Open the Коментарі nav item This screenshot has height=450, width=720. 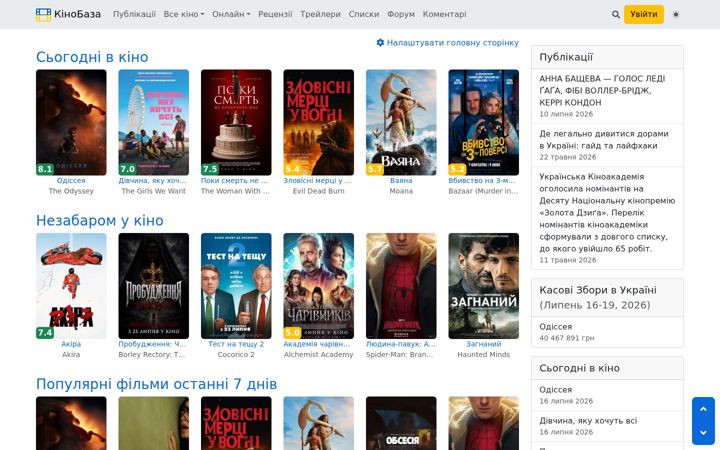[x=444, y=14]
